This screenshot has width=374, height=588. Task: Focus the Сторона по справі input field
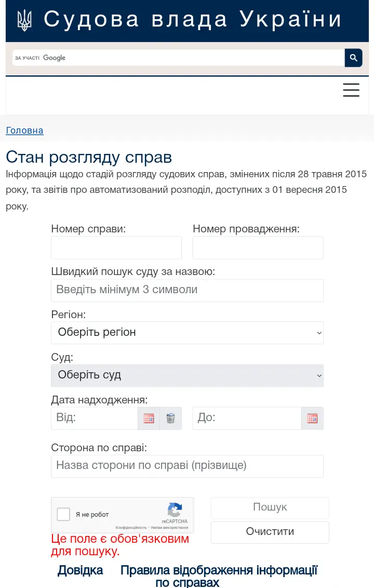click(187, 466)
